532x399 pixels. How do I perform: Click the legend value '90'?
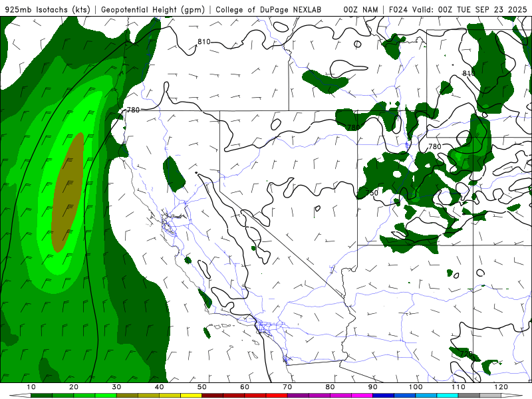click(373, 387)
